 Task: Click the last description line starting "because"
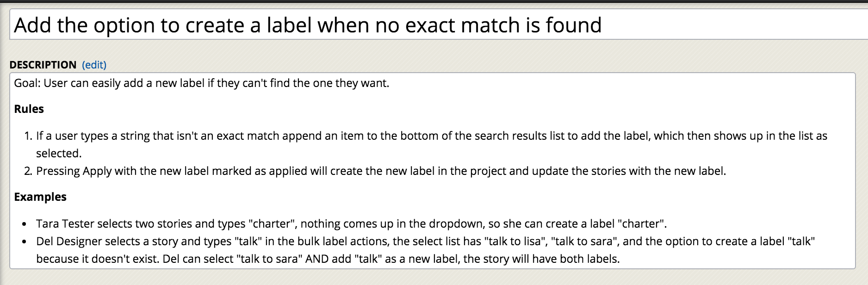tap(328, 259)
